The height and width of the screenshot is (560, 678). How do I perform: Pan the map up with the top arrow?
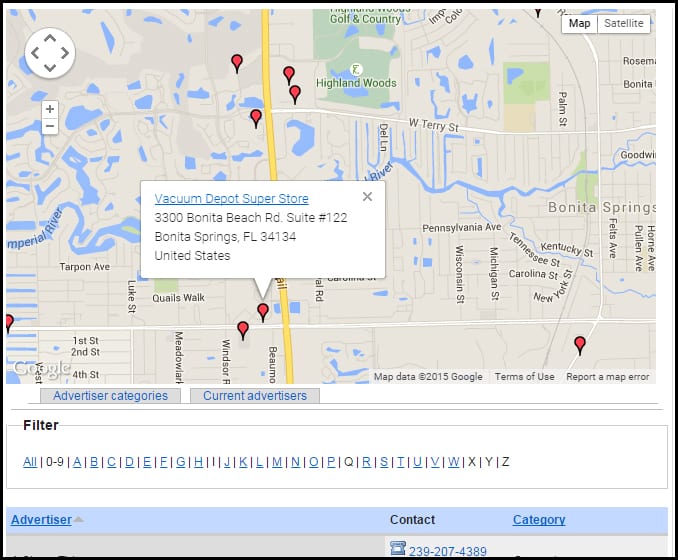tap(50, 38)
